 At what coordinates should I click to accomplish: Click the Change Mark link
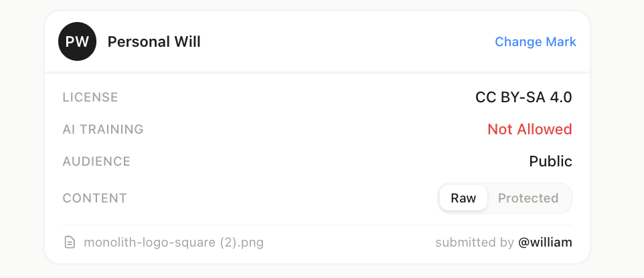pos(535,41)
